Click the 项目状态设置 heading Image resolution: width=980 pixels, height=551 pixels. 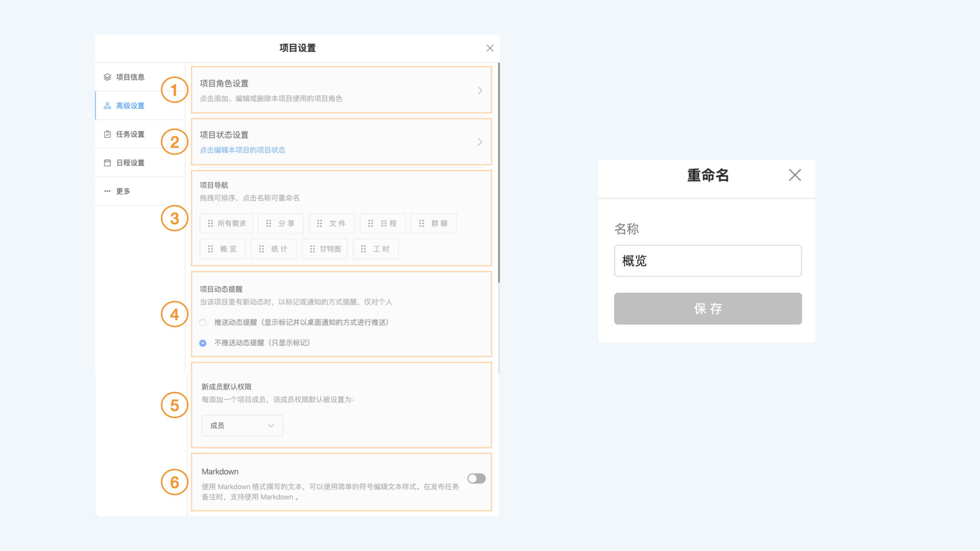click(x=224, y=135)
